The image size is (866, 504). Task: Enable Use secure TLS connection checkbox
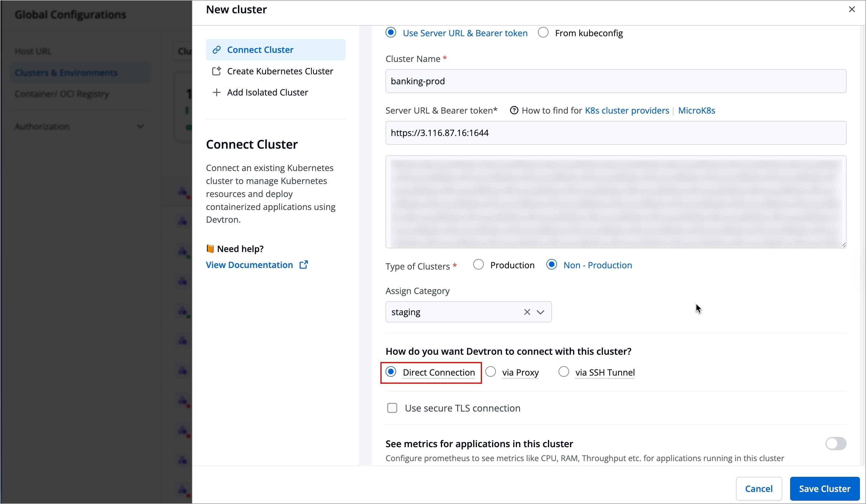pos(392,408)
